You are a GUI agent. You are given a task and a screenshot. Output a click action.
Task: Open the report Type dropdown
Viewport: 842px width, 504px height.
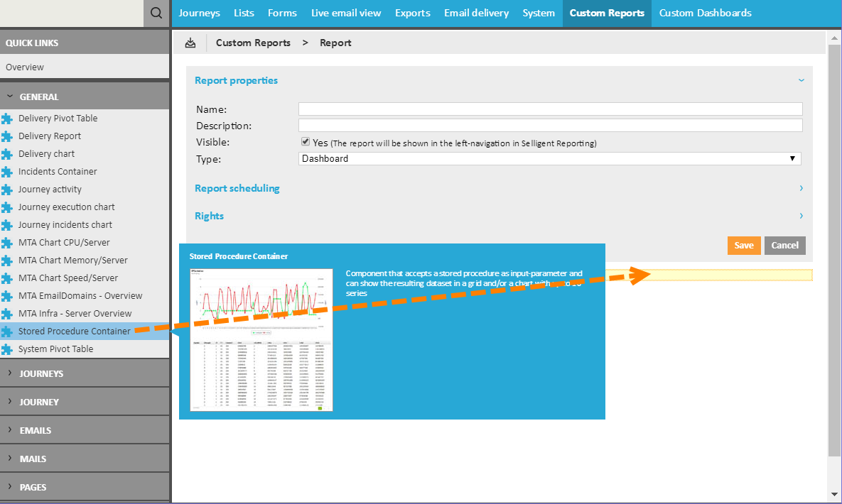click(x=792, y=158)
